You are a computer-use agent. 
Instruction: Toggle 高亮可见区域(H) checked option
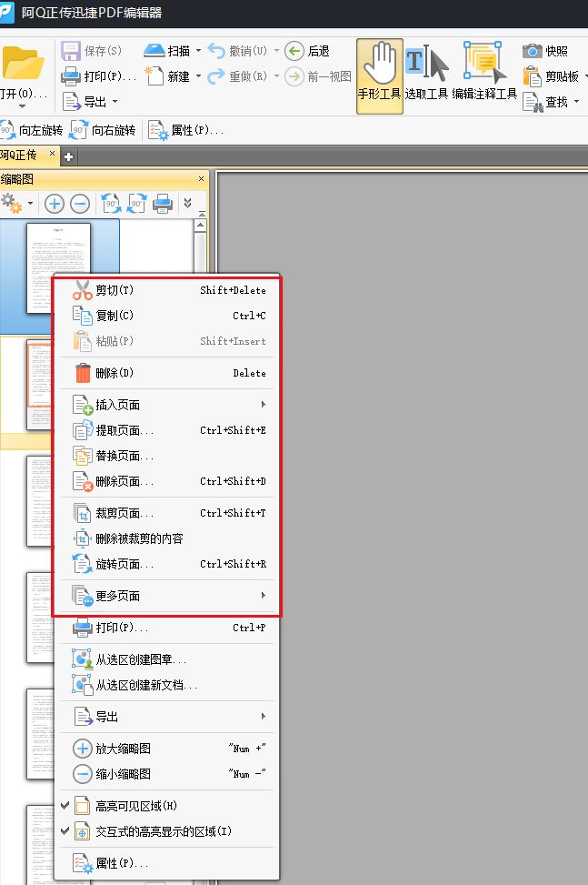pyautogui.click(x=136, y=806)
